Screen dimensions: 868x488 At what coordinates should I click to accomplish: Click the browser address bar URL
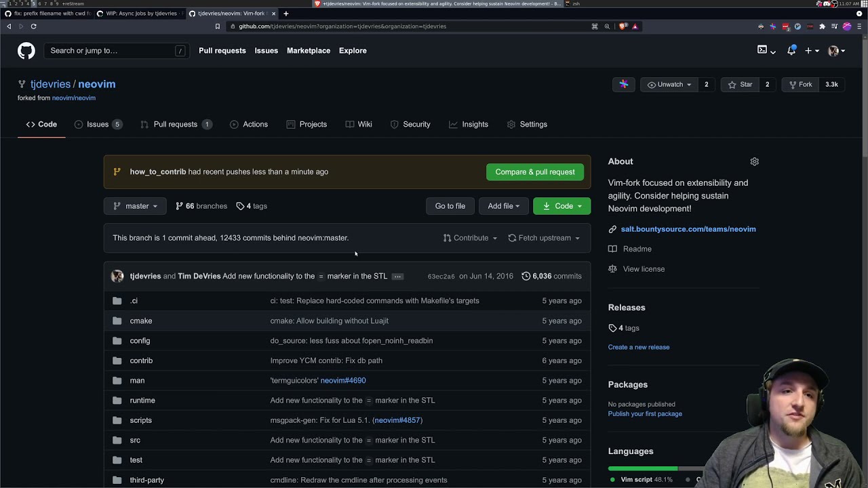[342, 26]
